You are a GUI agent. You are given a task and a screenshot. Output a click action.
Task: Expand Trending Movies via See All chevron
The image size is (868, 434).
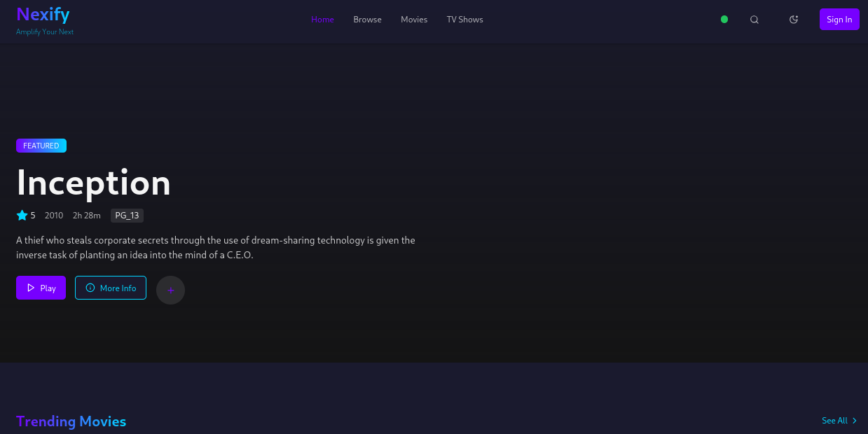[x=855, y=421]
